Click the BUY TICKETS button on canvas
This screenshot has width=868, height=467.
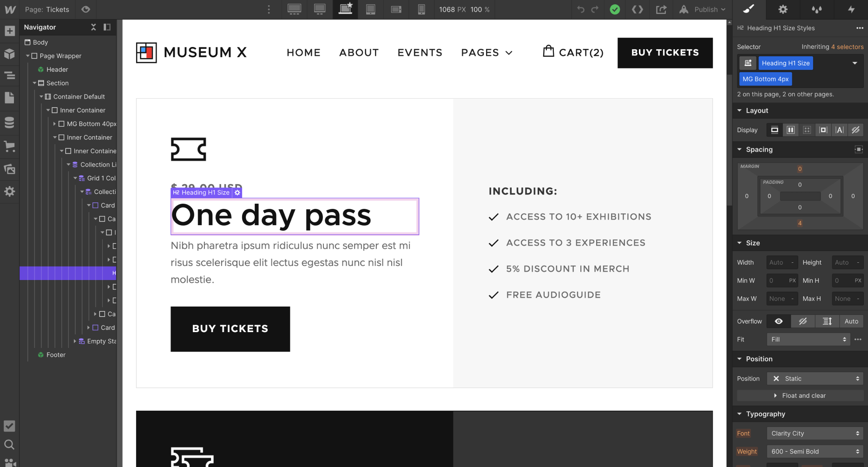[230, 329]
